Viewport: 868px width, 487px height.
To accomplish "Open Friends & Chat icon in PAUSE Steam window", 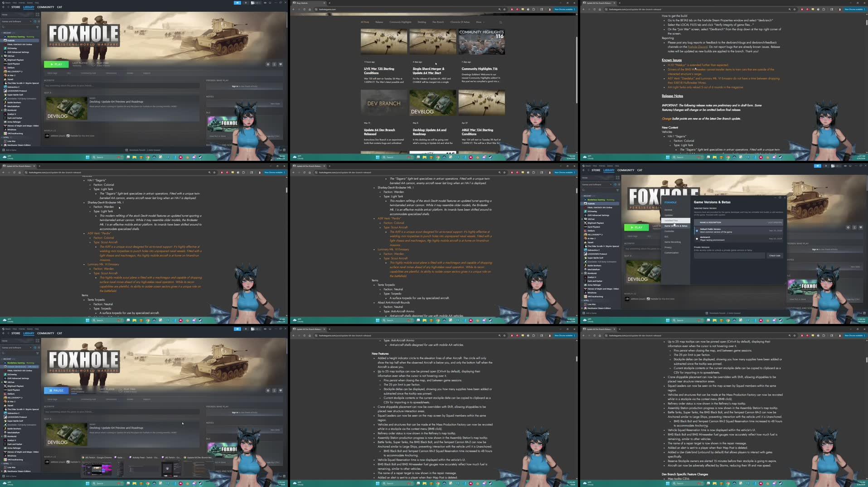I will point(284,476).
